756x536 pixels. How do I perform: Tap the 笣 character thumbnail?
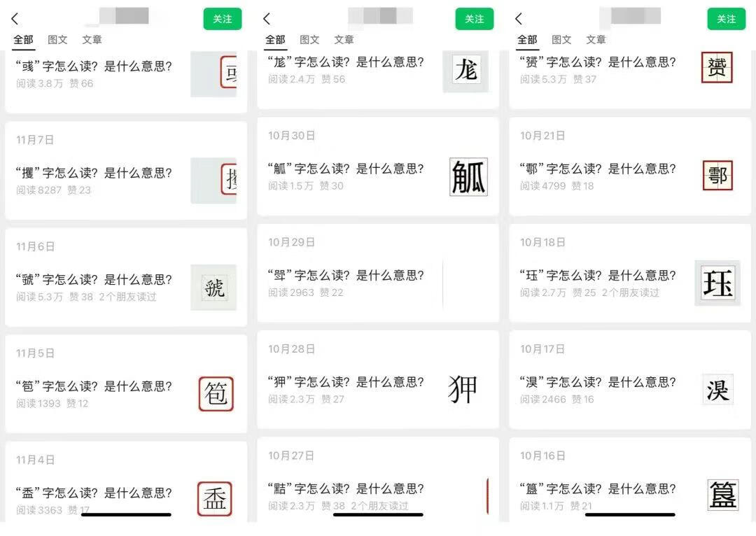click(x=215, y=394)
